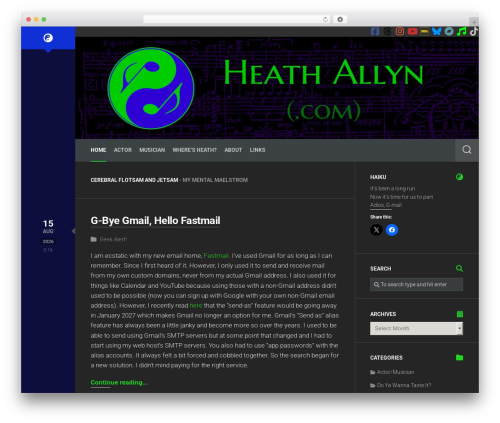
Task: Click 'Cerebral Flotsam and Jetsam' heading text
Action: tap(134, 180)
